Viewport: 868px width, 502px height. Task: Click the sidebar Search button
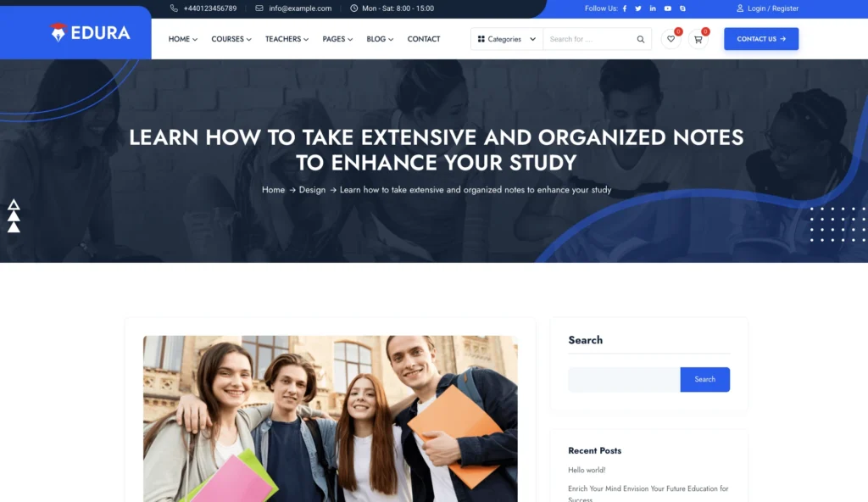point(704,380)
